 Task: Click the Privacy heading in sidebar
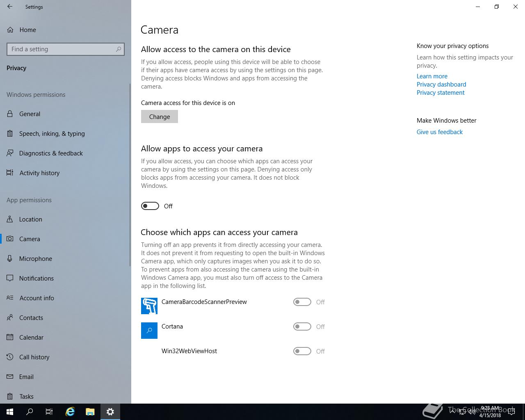(16, 68)
